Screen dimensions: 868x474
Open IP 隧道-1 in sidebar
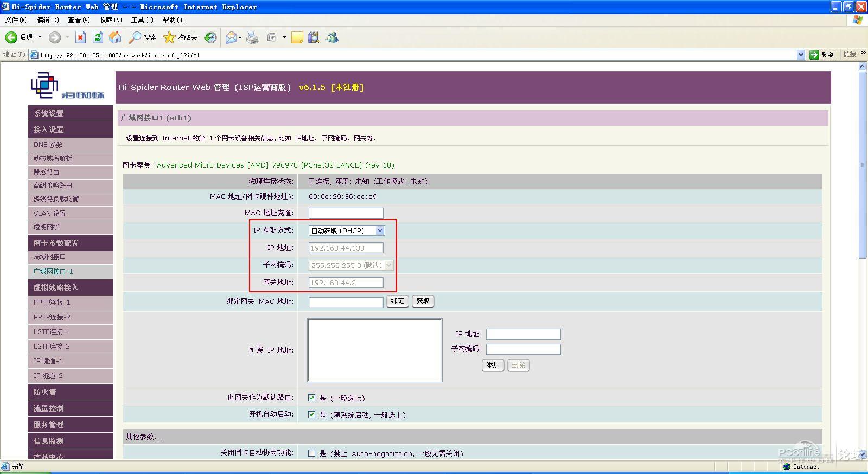71,361
